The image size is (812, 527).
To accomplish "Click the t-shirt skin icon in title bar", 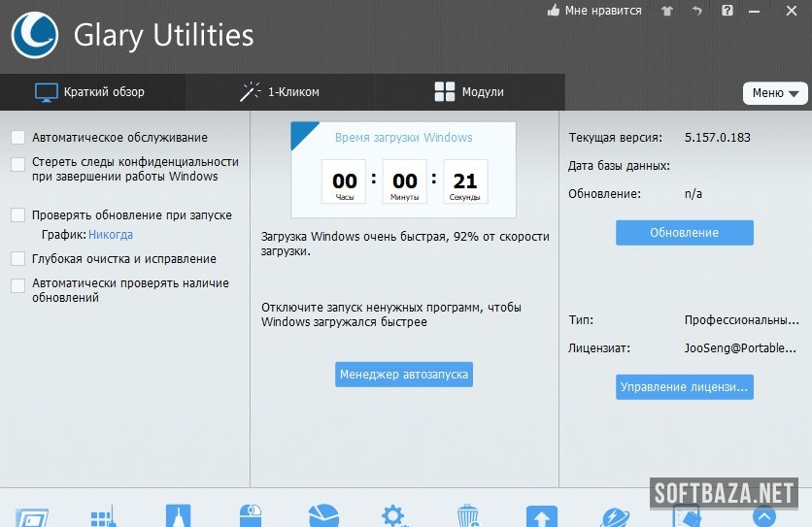I will tap(666, 11).
